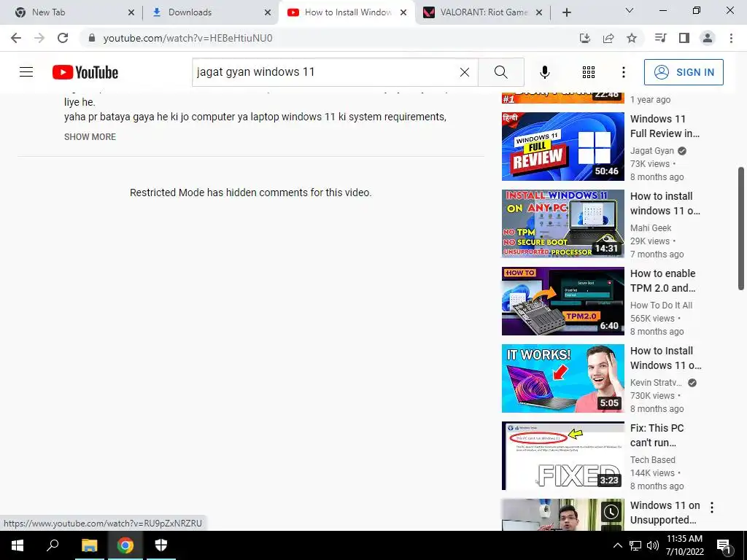This screenshot has height=560, width=747.
Task: Share this page via address bar icon
Action: coord(608,38)
